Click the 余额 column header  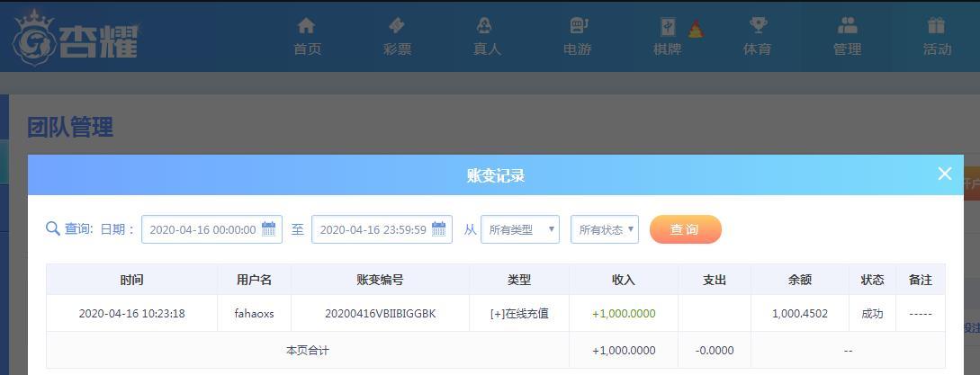[800, 280]
